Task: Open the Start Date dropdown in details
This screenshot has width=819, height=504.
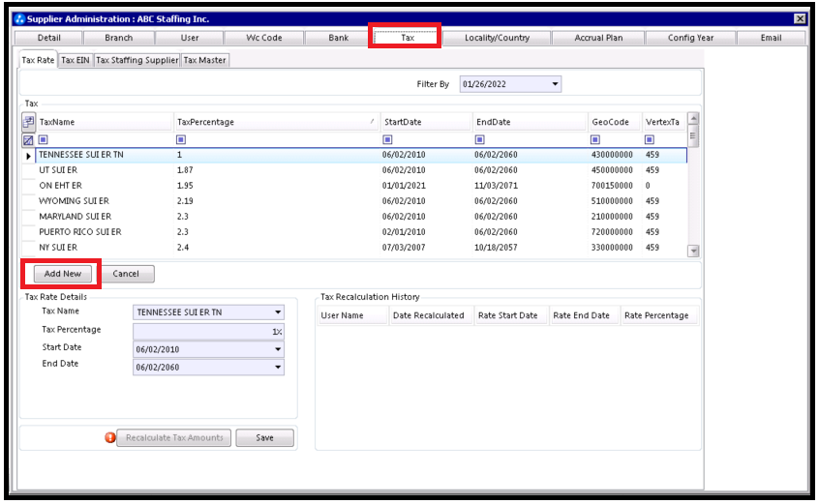Action: (278, 349)
